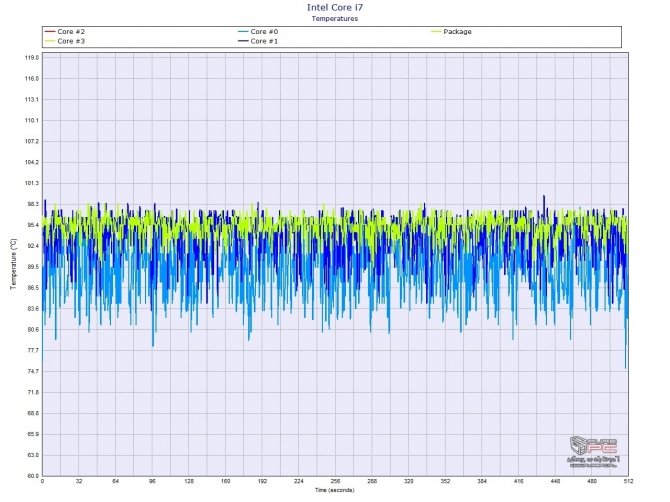This screenshot has height=502, width=670.
Task: Click the 86.5 temperature tick
Action: pyautogui.click(x=33, y=288)
